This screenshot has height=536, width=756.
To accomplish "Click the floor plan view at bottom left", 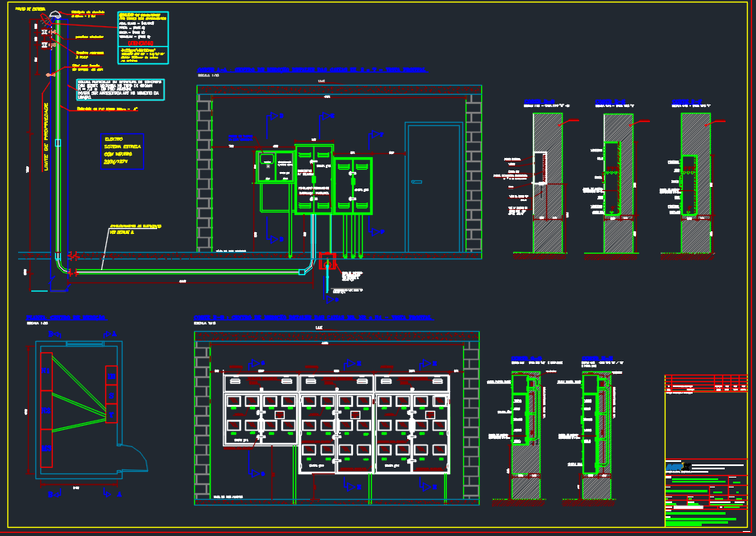I will (78, 409).
